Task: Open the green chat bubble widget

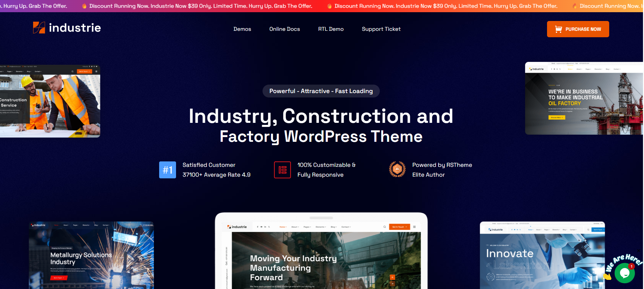Action: pyautogui.click(x=624, y=273)
